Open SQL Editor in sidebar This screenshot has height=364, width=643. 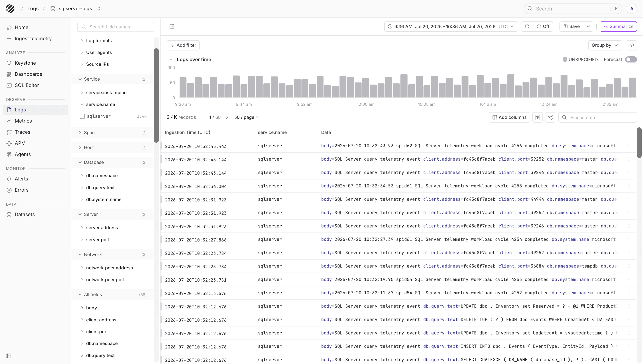coord(35,85)
